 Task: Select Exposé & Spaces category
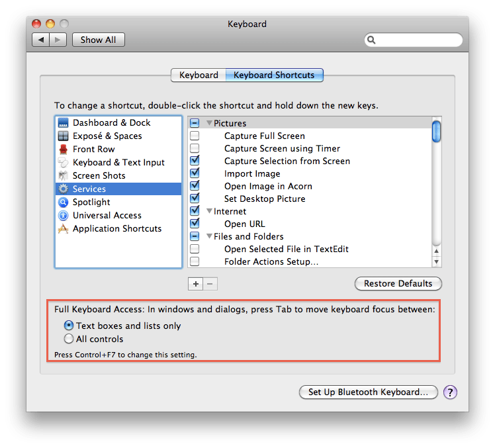click(x=118, y=136)
